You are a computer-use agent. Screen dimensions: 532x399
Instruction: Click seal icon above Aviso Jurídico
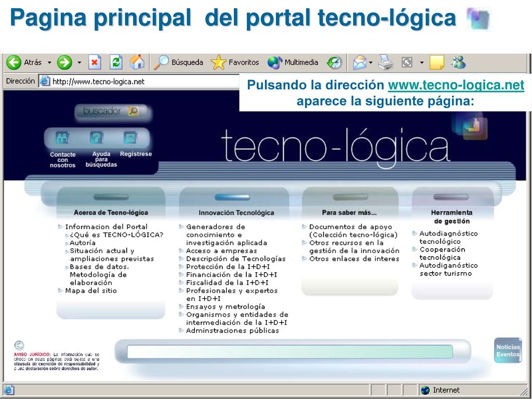pos(19,345)
